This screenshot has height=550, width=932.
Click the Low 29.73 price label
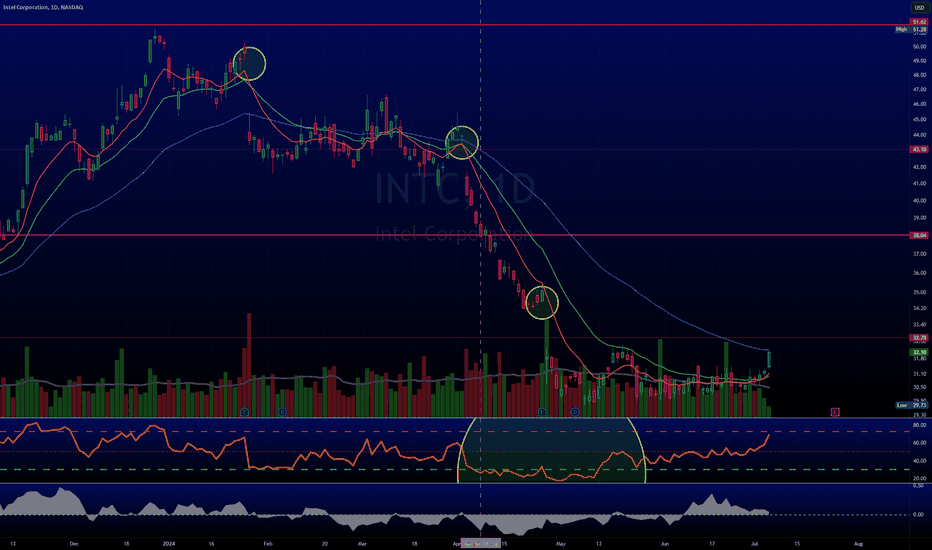coord(911,405)
